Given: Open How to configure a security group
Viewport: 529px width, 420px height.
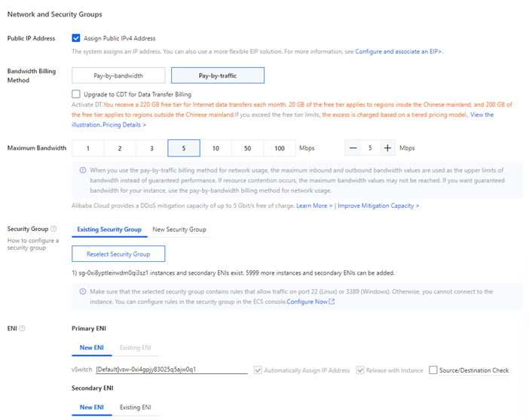Looking at the screenshot, I should [33, 244].
